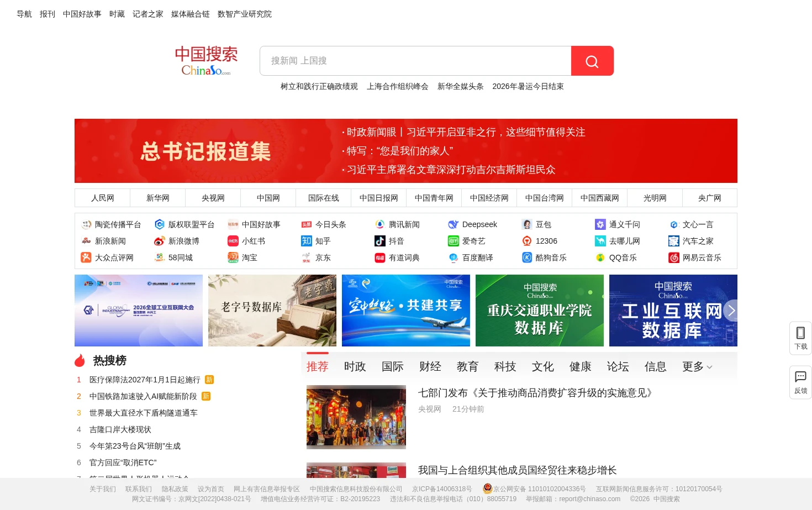The image size is (812, 510).
Task: Click the red search magnifier button
Action: [x=592, y=61]
